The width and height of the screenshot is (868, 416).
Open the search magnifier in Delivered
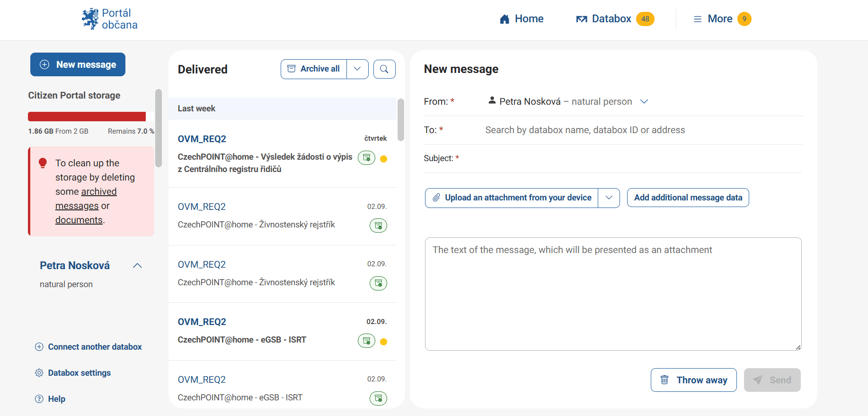click(x=384, y=69)
